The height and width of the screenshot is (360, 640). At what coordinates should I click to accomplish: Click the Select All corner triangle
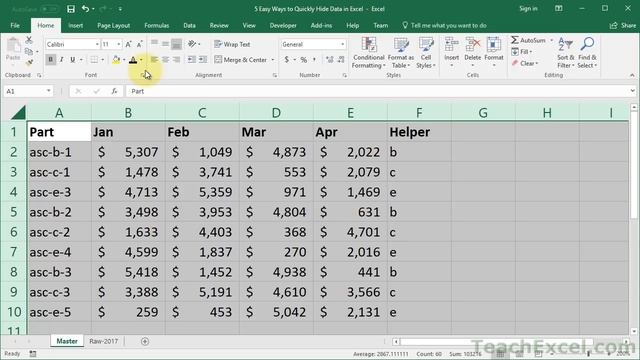18,112
